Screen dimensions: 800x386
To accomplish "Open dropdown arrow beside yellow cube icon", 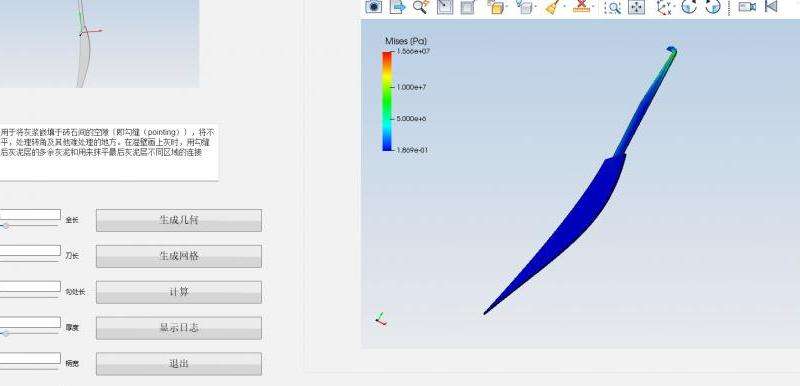I will 507,6.
